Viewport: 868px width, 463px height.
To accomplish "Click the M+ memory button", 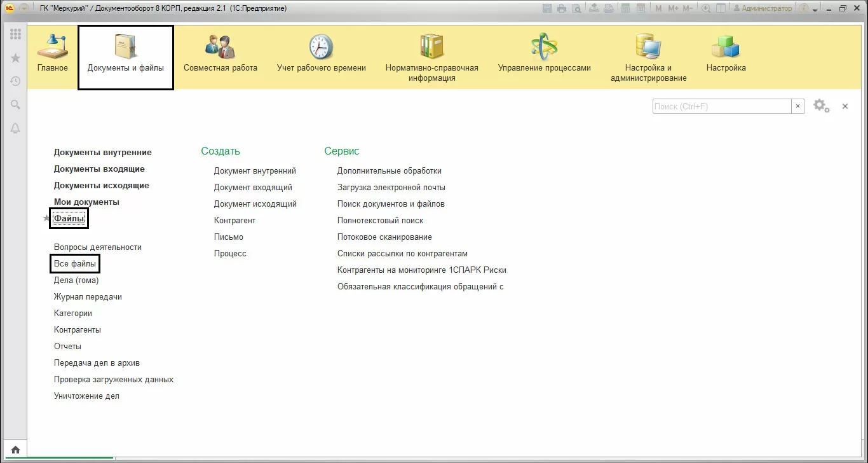I will (x=673, y=9).
